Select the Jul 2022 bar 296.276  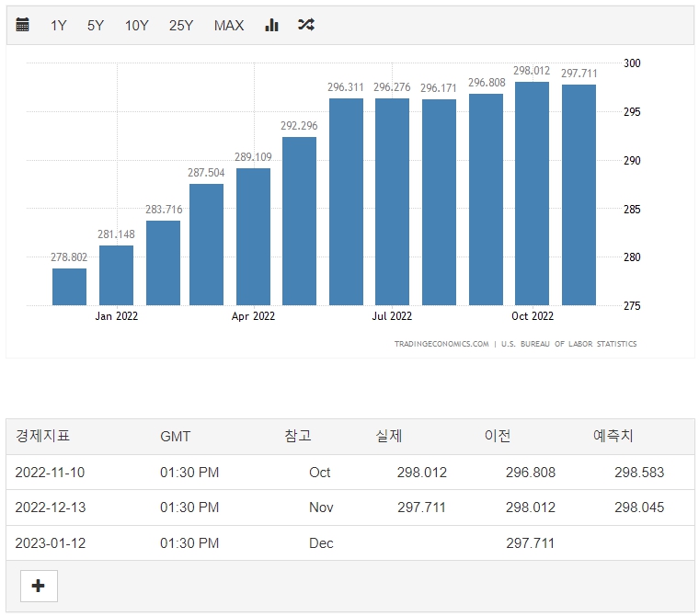pyautogui.click(x=393, y=202)
